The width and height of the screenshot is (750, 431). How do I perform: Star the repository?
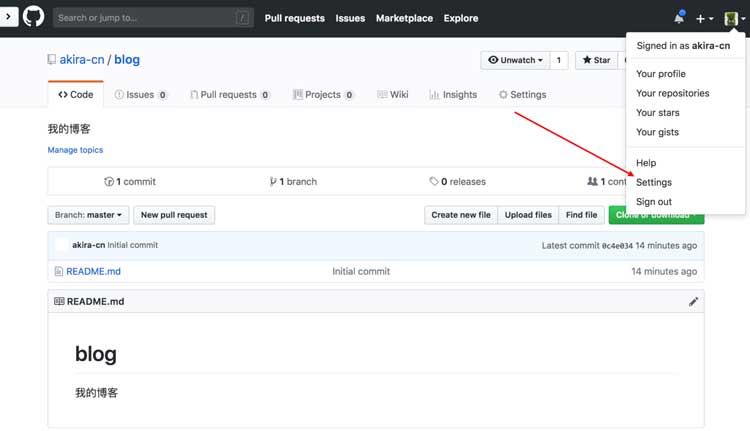point(596,60)
